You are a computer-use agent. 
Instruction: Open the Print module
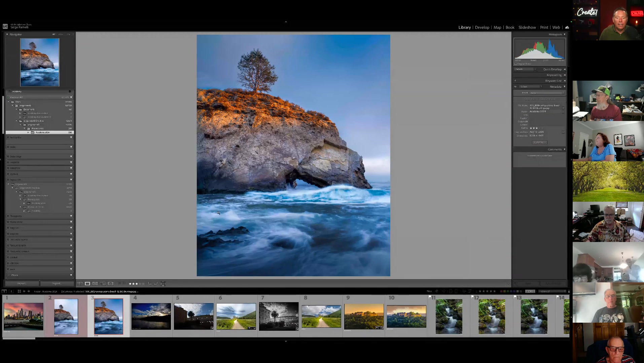(544, 28)
